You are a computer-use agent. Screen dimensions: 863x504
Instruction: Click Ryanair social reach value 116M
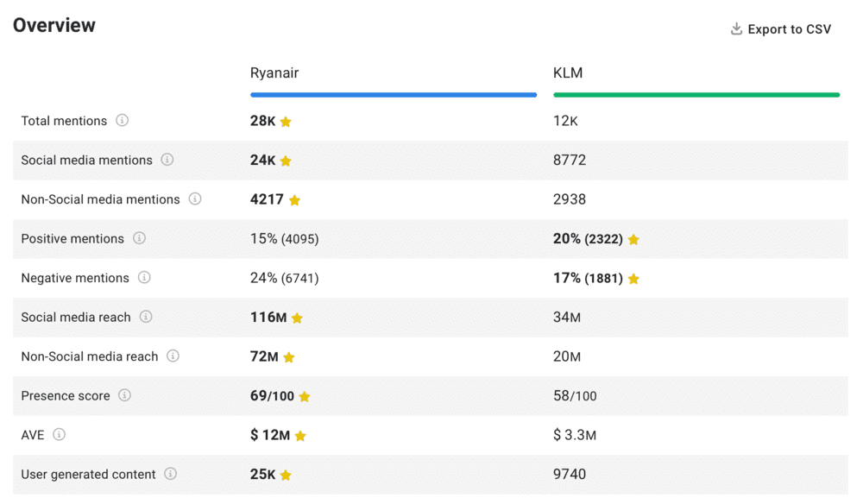268,318
